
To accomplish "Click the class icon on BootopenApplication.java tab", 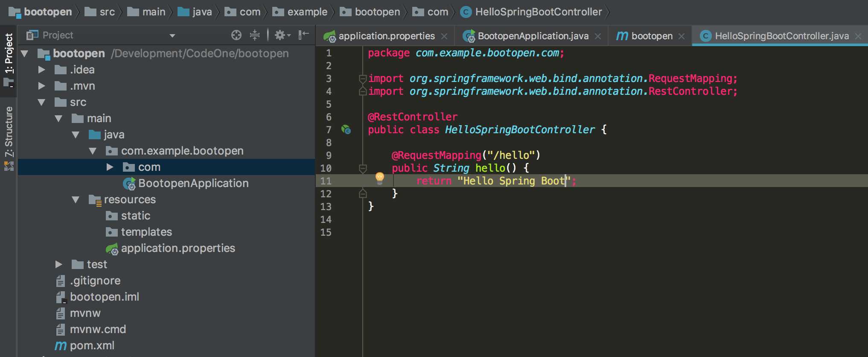I will coord(469,36).
